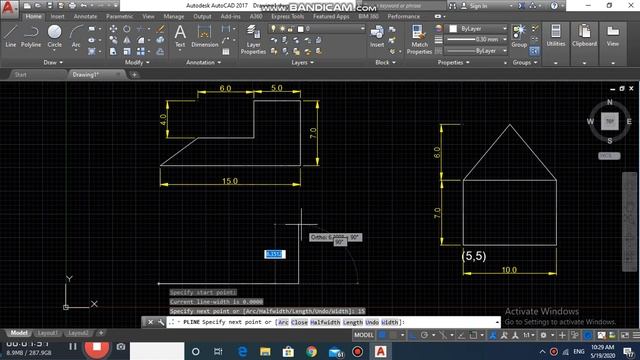Image resolution: width=640 pixels, height=360 pixels.
Task: Click the Insert block tool
Action: tap(377, 36)
